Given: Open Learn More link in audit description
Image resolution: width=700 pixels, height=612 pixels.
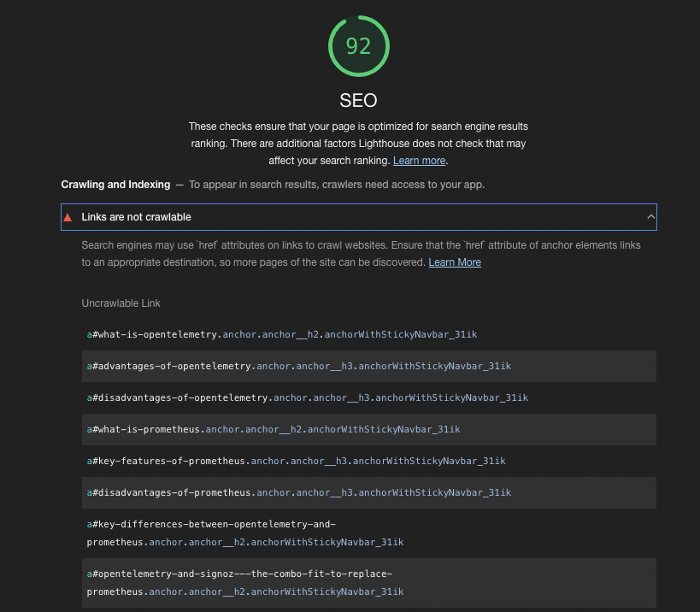Looking at the screenshot, I should pos(455,262).
